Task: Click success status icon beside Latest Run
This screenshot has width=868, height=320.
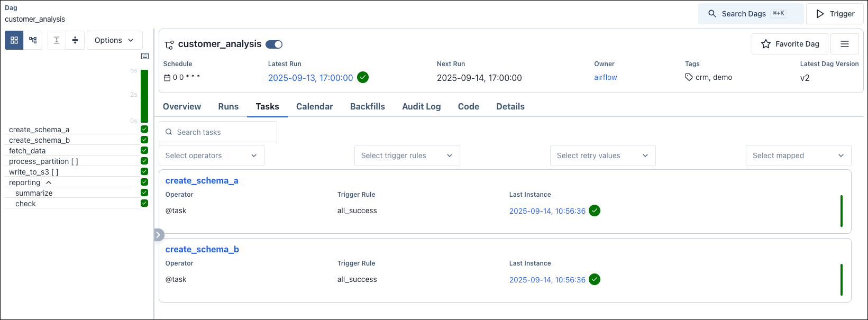Action: pyautogui.click(x=363, y=78)
